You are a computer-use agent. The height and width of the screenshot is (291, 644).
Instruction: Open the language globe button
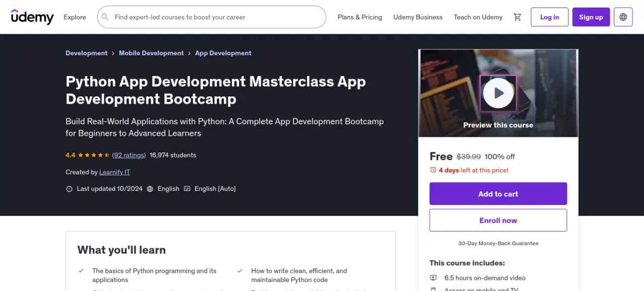[x=623, y=17]
